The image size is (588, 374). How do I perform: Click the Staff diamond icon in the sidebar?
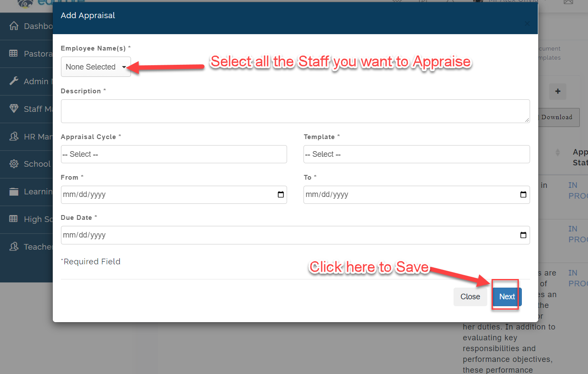tap(14, 108)
